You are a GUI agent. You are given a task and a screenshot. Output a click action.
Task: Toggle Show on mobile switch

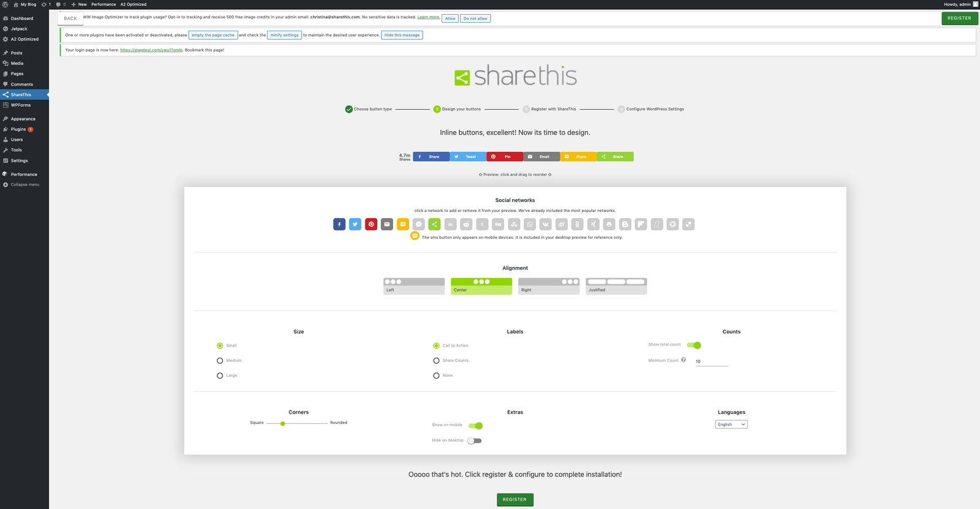coord(476,426)
